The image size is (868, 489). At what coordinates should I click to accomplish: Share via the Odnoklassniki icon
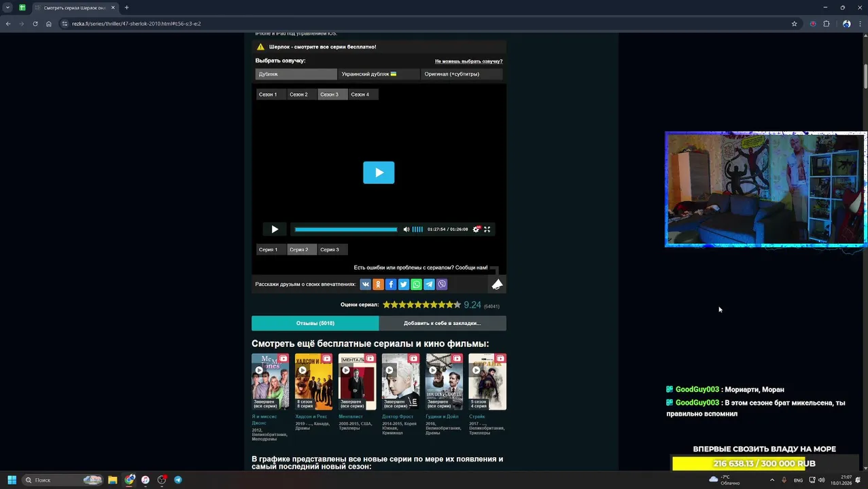[x=378, y=285]
